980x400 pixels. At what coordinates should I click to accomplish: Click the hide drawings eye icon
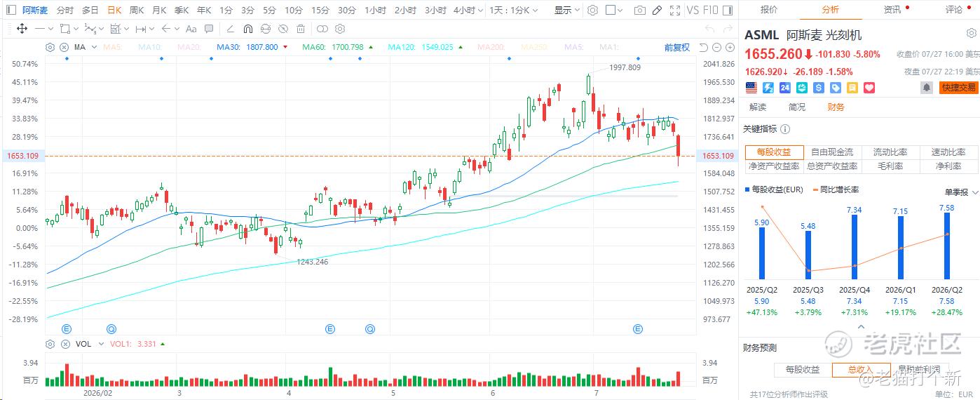pos(283,29)
